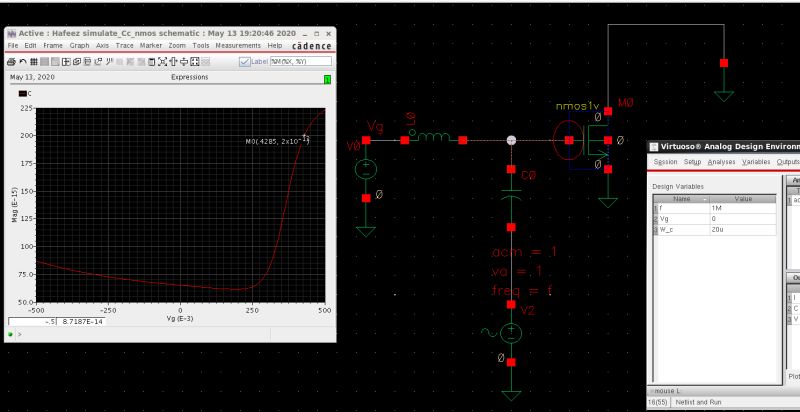800x412 pixels.
Task: Click ground symbol at top right wire
Action: click(x=723, y=96)
